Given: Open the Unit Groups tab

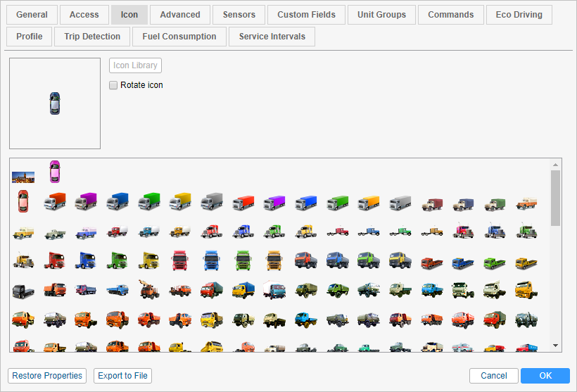Looking at the screenshot, I should coord(381,15).
